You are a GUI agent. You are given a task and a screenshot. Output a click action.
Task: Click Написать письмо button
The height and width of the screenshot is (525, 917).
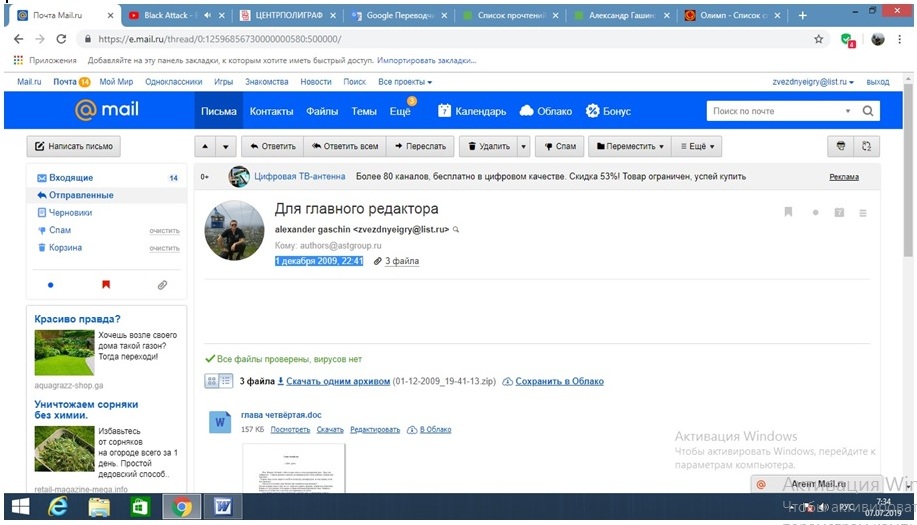pyautogui.click(x=74, y=146)
